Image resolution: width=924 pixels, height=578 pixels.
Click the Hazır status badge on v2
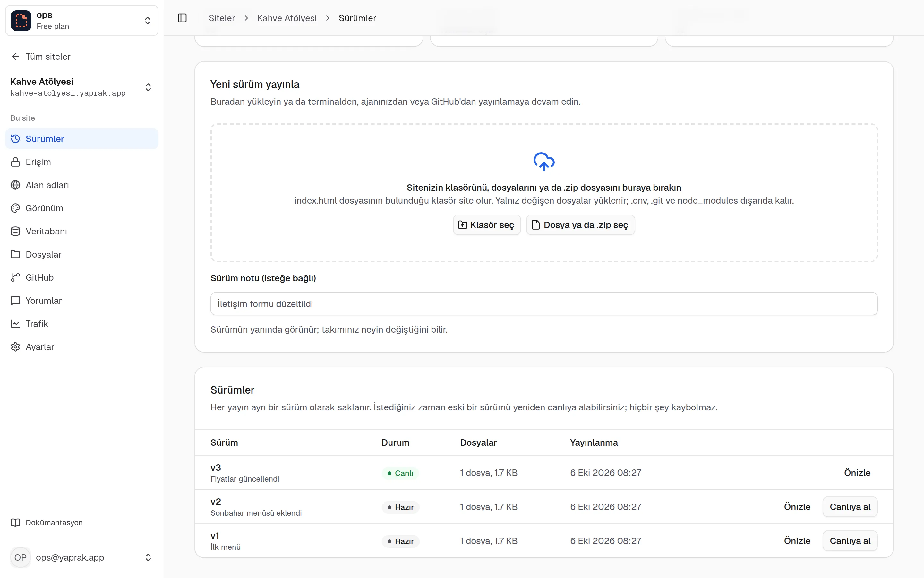click(x=400, y=507)
